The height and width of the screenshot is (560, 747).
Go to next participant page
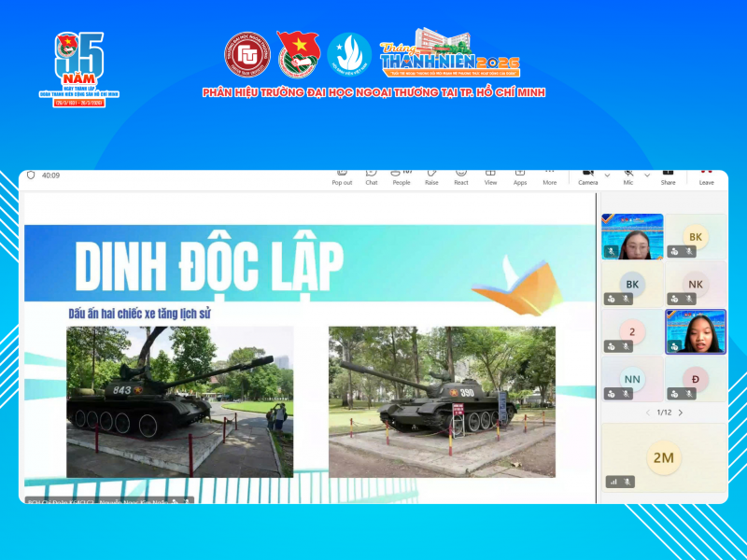point(680,413)
